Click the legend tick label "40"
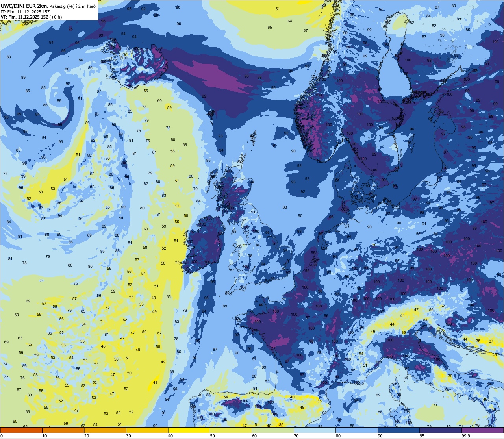Image resolution: width=504 pixels, height=439 pixels. point(170,436)
